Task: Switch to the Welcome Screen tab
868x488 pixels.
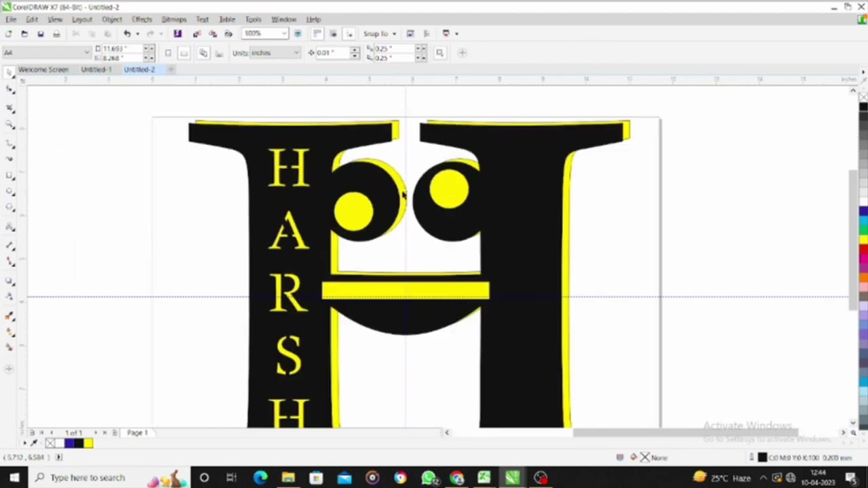Action: 43,70
